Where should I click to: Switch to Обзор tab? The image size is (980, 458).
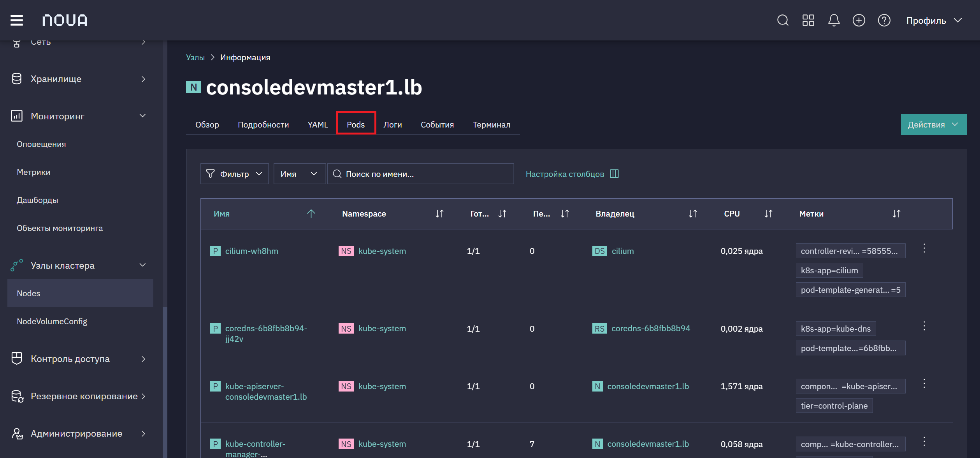[207, 125]
